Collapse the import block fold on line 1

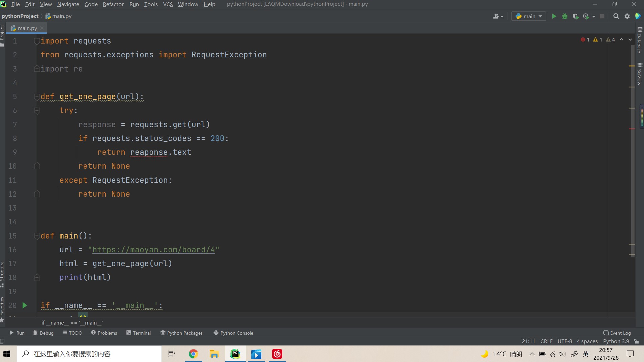point(37,41)
